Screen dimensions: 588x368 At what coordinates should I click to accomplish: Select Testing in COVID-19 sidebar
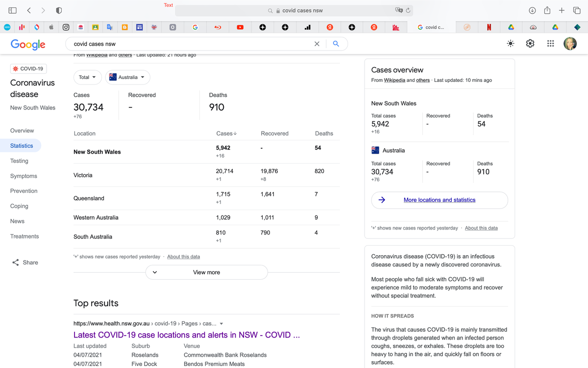[x=19, y=161]
